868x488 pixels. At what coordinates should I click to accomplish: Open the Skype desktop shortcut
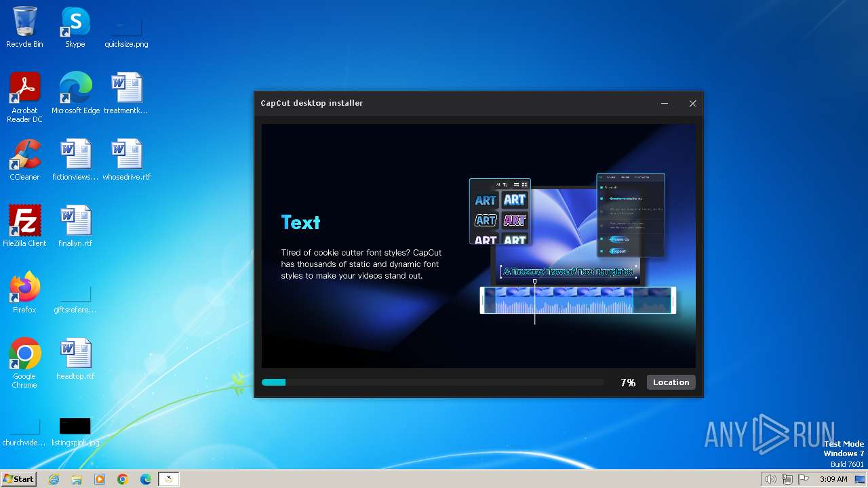[75, 27]
